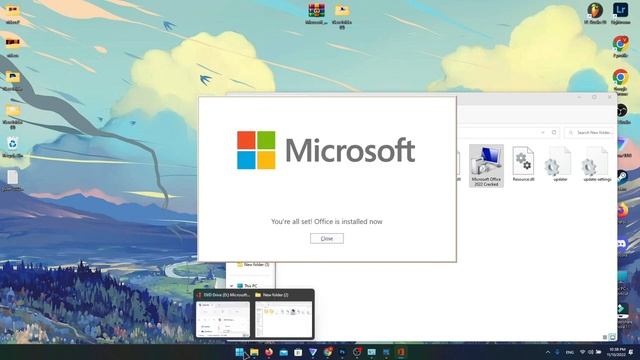This screenshot has height=360, width=640.
Task: Select the WinRAR archive on the desktop
Action: [x=316, y=14]
